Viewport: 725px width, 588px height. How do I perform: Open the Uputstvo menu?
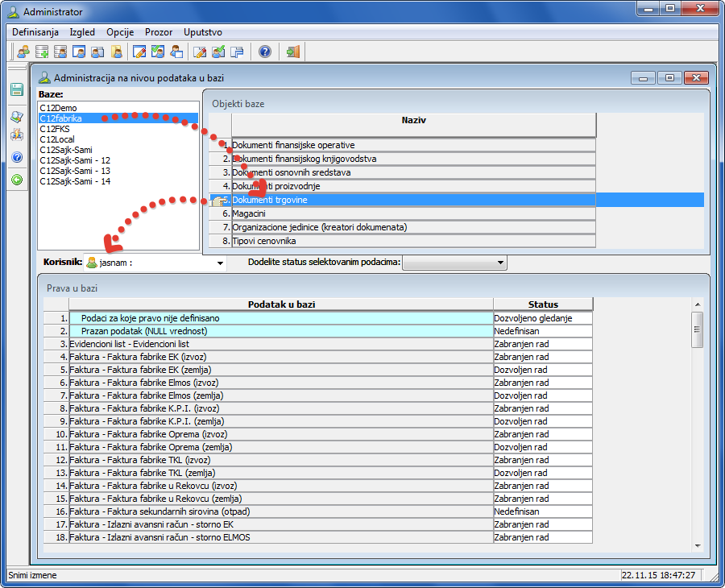tap(203, 32)
